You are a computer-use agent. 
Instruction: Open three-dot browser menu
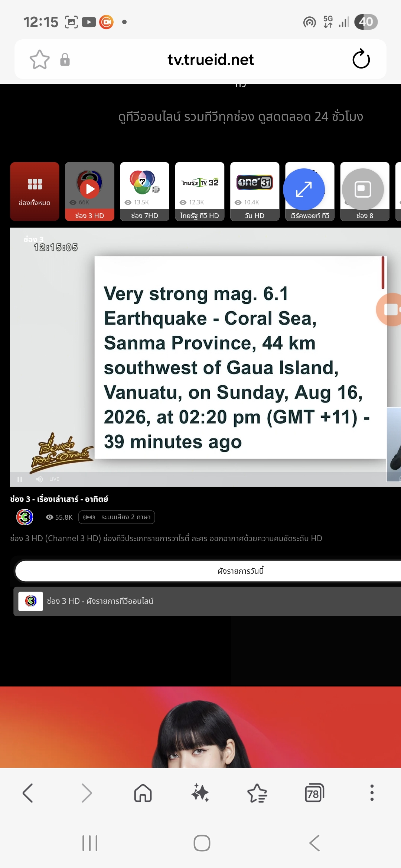372,793
